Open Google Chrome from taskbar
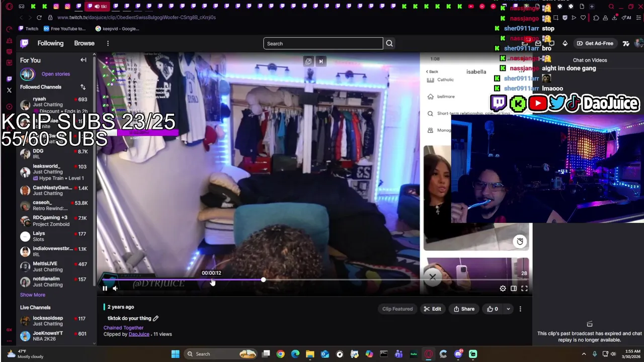 pyautogui.click(x=280, y=354)
